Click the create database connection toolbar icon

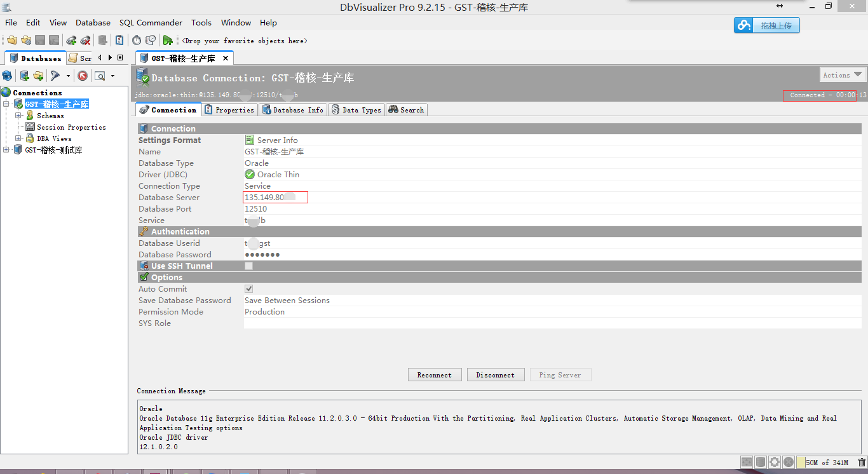(71, 40)
